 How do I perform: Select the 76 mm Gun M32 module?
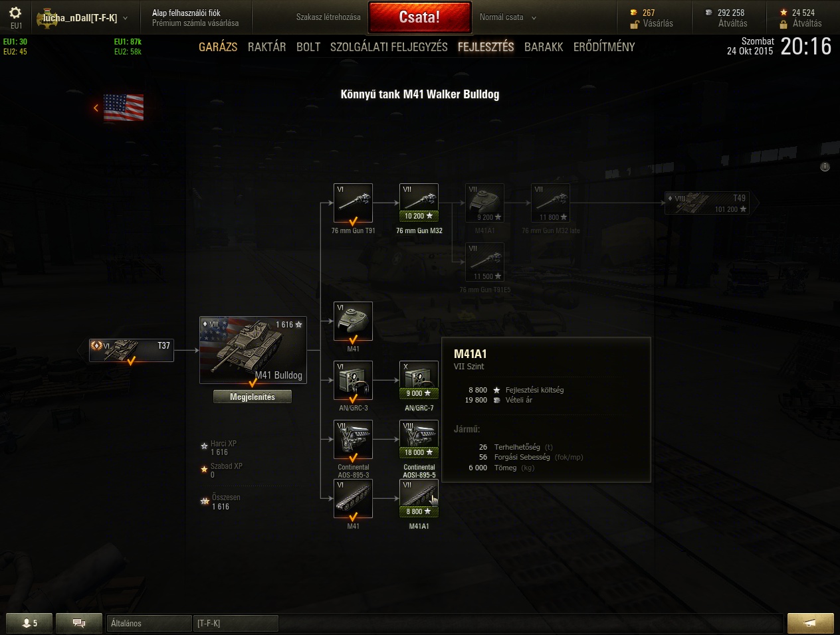pyautogui.click(x=419, y=203)
